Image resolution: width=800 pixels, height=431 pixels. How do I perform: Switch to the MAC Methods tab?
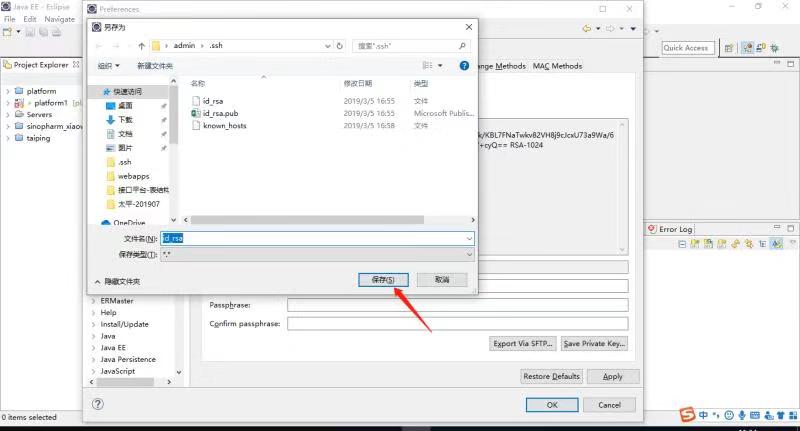pyautogui.click(x=557, y=66)
